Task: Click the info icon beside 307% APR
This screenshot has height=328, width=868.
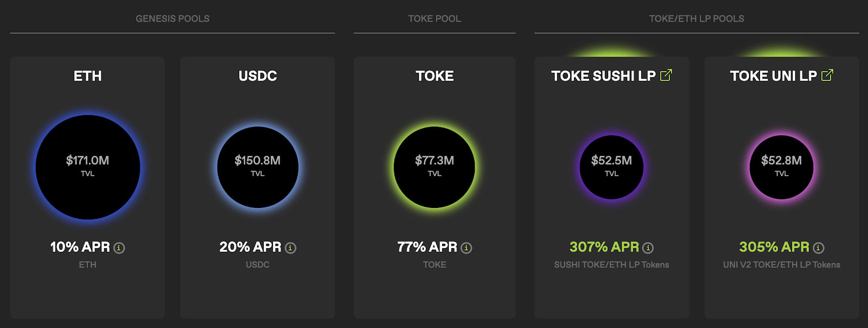Action: click(648, 248)
